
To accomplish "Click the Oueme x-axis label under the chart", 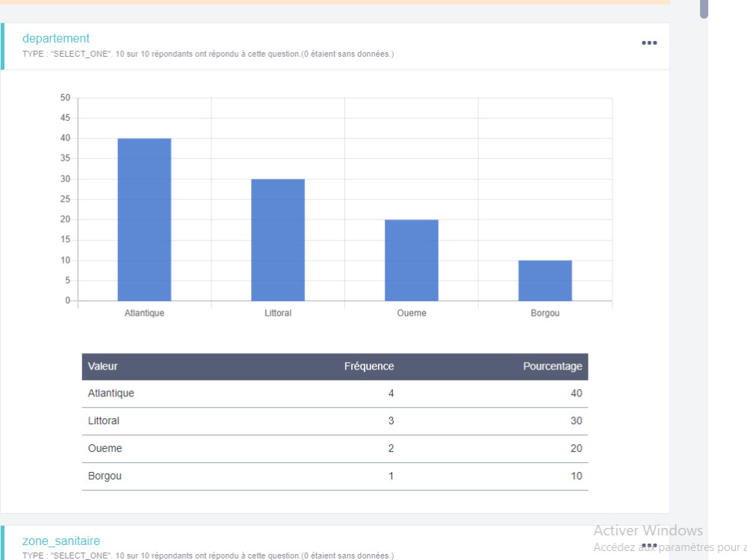I will coord(412,313).
